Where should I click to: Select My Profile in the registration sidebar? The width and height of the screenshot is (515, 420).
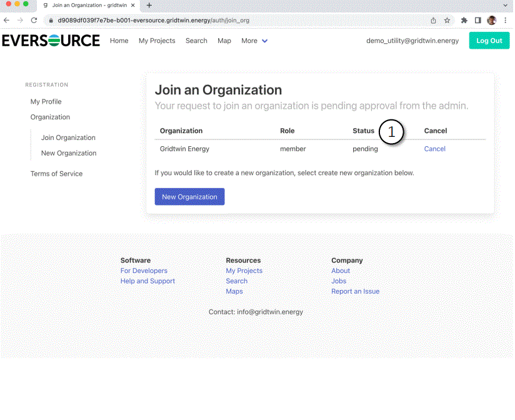pos(44,101)
